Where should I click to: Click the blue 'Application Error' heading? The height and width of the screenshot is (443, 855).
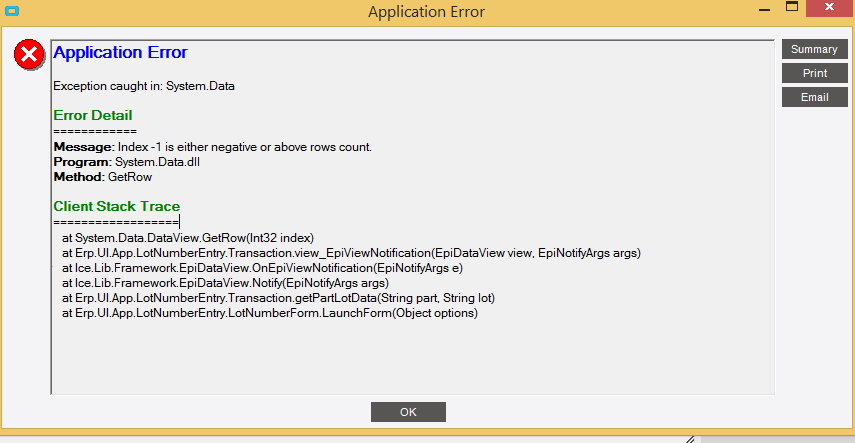point(121,52)
